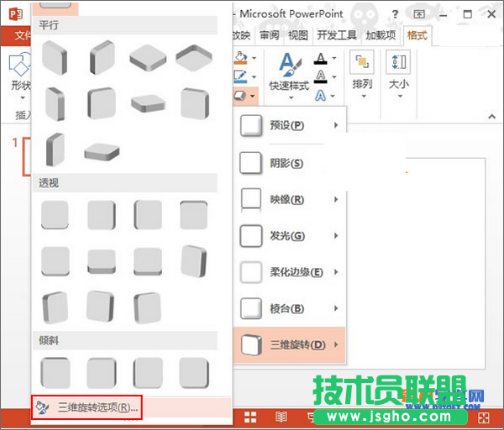Click the PowerPoint application logo
The width and height of the screenshot is (504, 430).
[16, 14]
